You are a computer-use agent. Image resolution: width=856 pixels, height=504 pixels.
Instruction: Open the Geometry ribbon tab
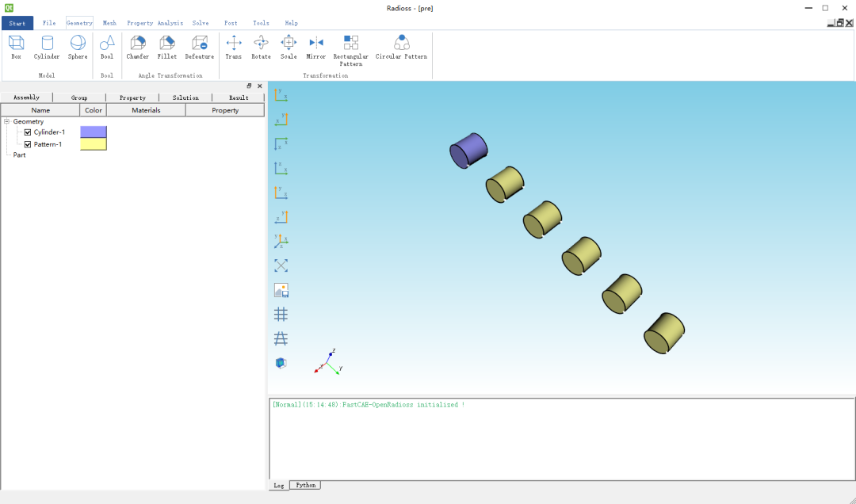click(79, 23)
